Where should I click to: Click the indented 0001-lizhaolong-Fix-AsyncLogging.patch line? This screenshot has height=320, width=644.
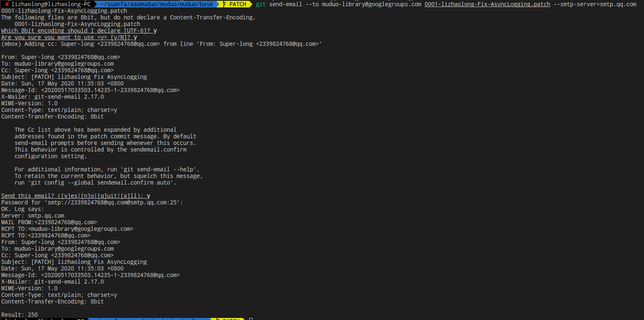(77, 24)
